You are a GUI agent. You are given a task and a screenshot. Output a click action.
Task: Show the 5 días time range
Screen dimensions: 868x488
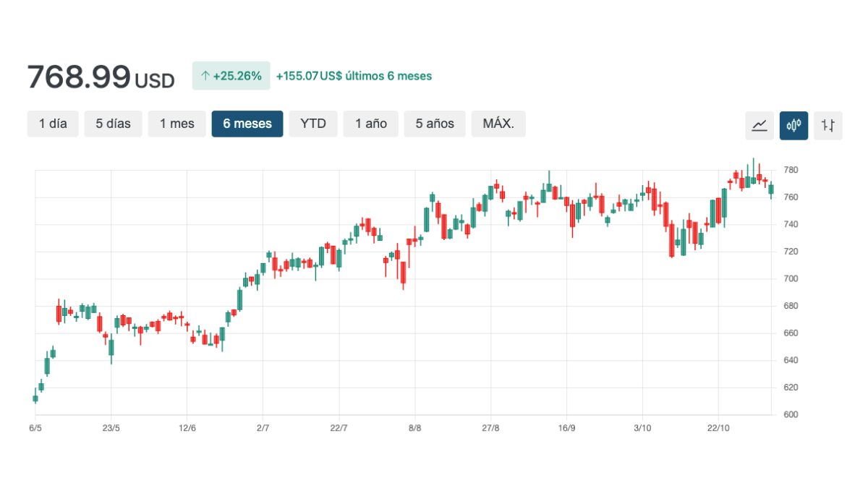click(113, 124)
